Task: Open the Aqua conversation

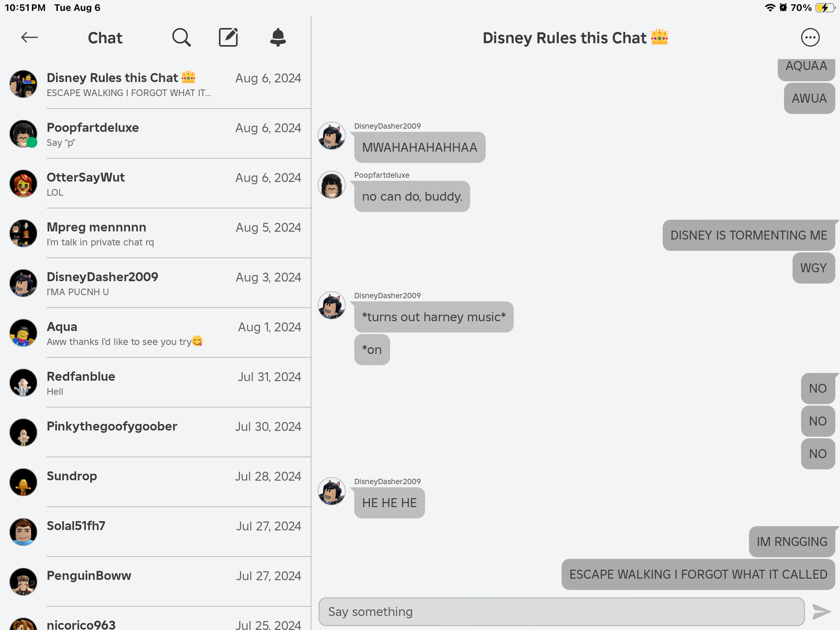Action: pos(155,333)
